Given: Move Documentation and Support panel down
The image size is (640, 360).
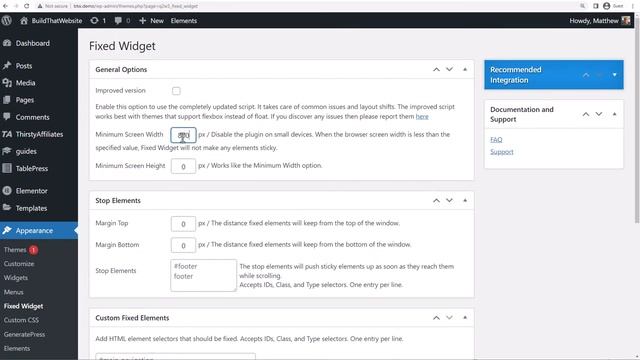Looking at the screenshot, I should coord(599,114).
